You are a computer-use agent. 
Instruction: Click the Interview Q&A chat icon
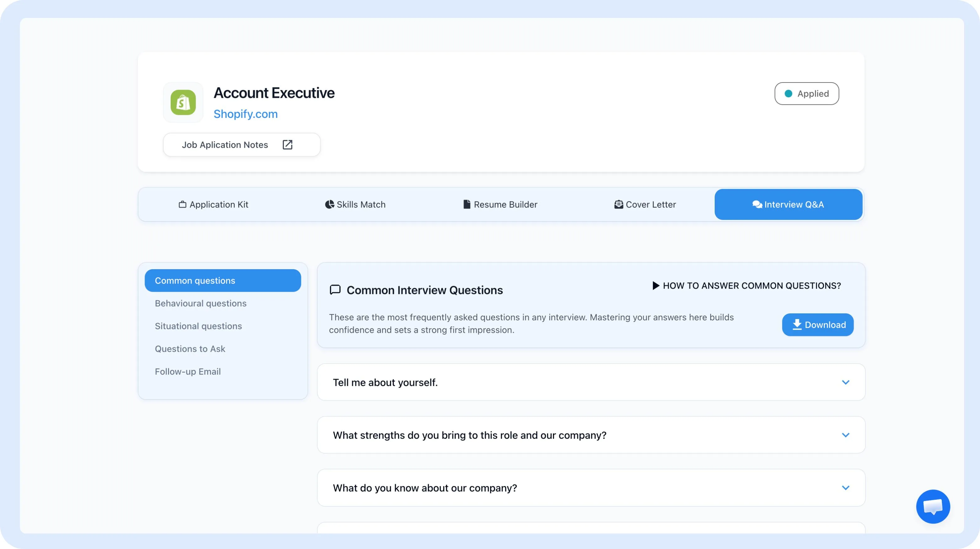757,204
